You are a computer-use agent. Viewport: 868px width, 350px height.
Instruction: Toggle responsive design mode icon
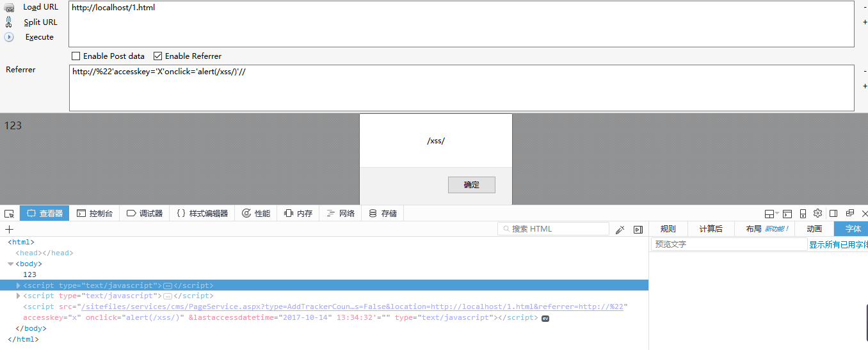[x=803, y=214]
